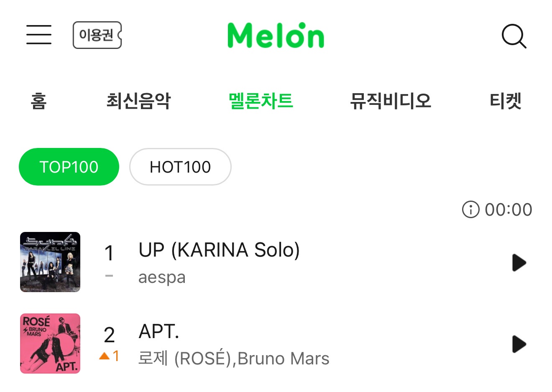Open the search magnifier
The width and height of the screenshot is (552, 392).
pos(514,36)
